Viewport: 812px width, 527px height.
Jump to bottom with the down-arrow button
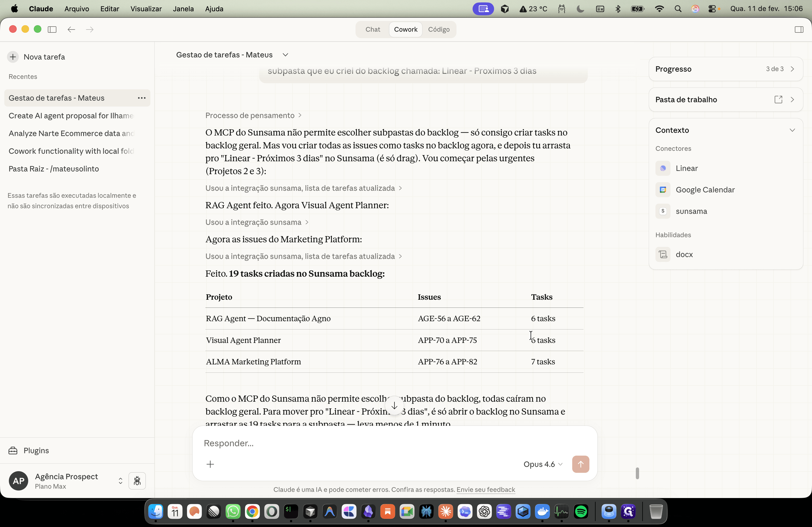[x=394, y=405]
